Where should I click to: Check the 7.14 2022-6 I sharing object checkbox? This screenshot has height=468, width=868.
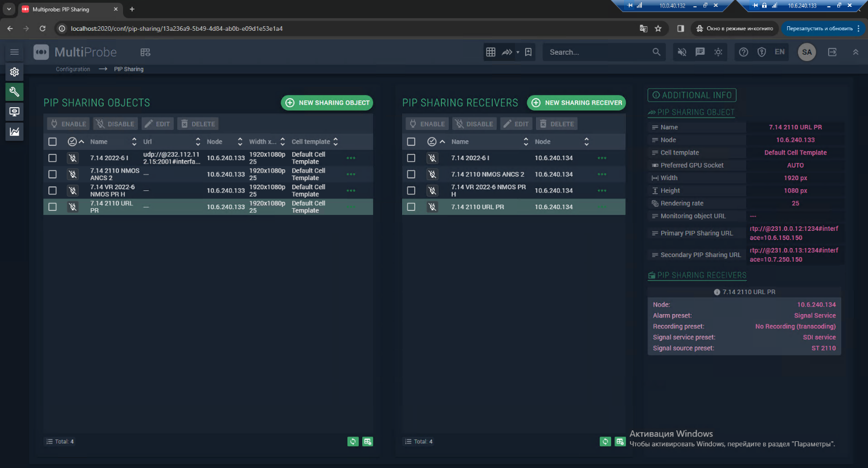pyautogui.click(x=52, y=158)
